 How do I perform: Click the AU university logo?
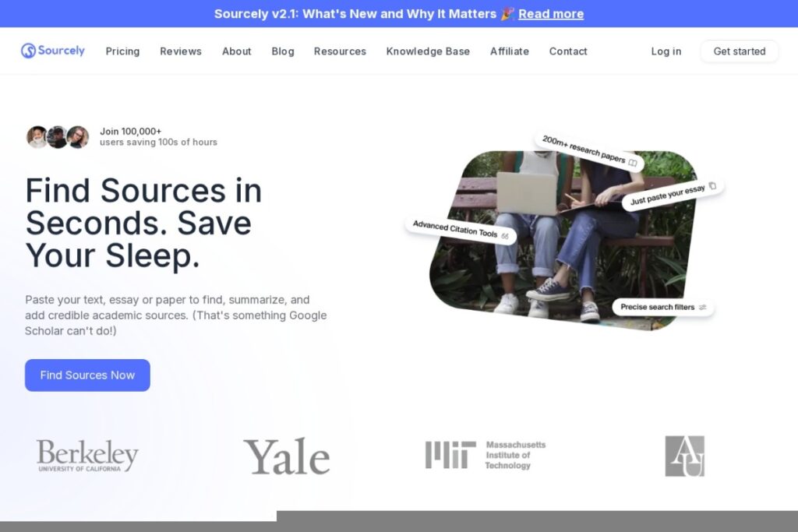click(685, 456)
